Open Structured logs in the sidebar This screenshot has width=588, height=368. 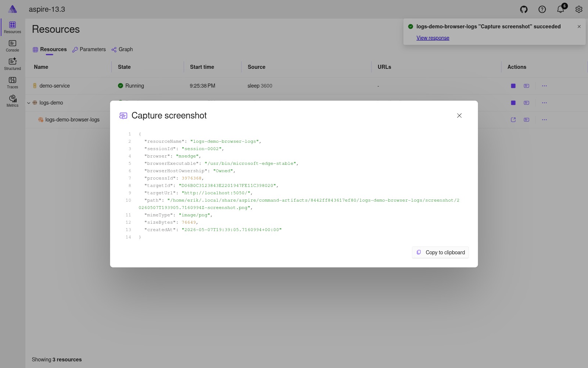click(x=12, y=64)
